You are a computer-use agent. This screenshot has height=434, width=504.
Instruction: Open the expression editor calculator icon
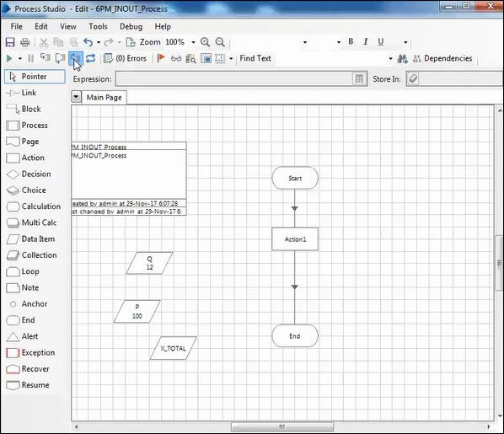tap(359, 78)
